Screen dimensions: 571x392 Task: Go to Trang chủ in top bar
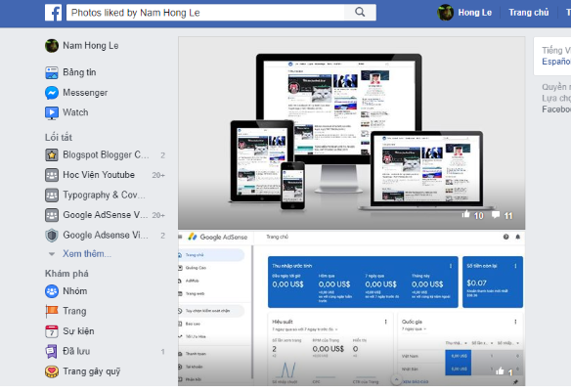pos(528,13)
